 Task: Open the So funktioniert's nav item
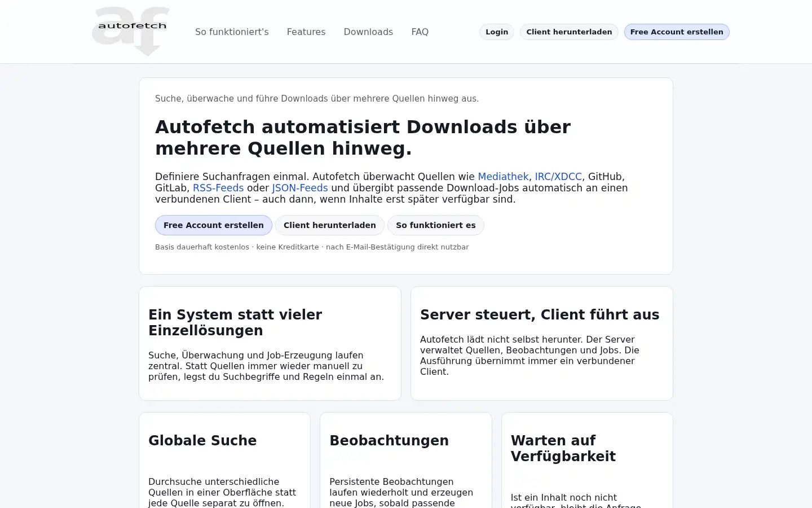(232, 32)
